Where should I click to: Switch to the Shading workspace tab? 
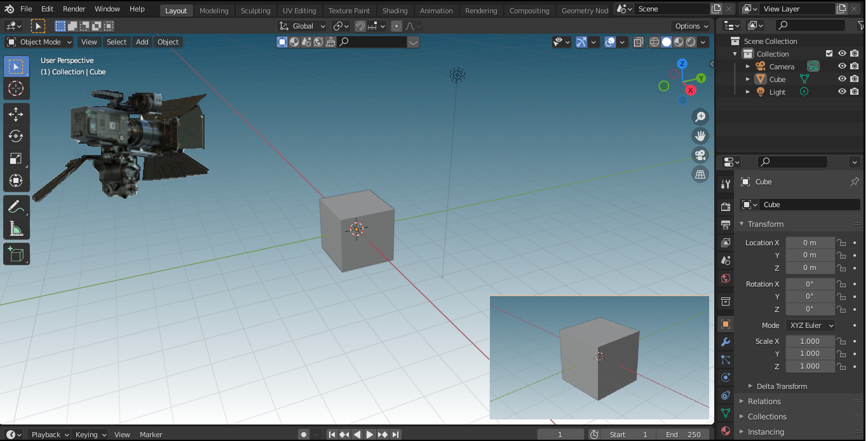pyautogui.click(x=395, y=11)
